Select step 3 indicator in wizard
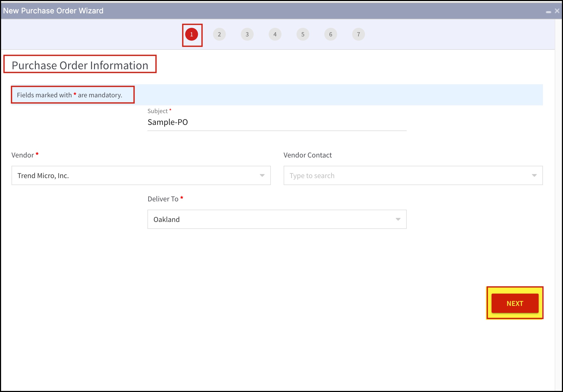563x392 pixels. pyautogui.click(x=247, y=34)
